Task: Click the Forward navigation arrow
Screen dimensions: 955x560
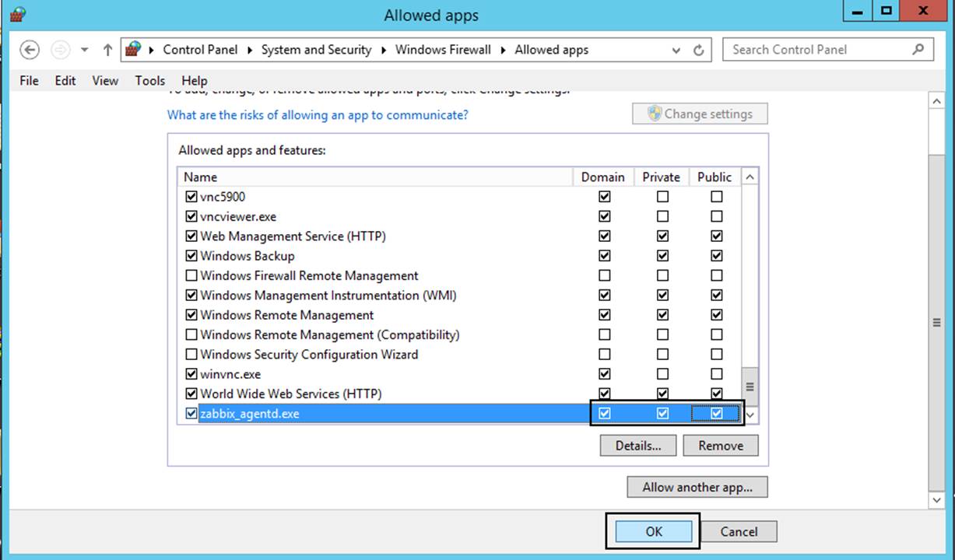Action: point(60,50)
